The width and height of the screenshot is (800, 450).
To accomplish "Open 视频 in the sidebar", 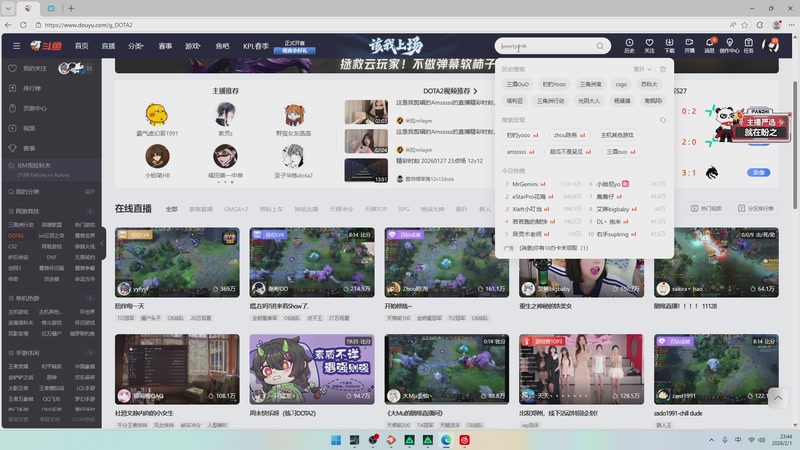I will (29, 128).
